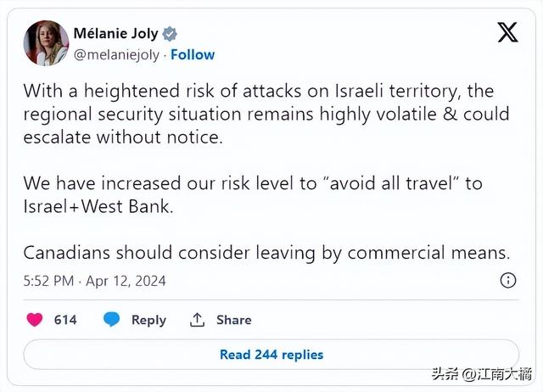Click the share upload arrow icon
This screenshot has width=543, height=392.
click(x=197, y=320)
